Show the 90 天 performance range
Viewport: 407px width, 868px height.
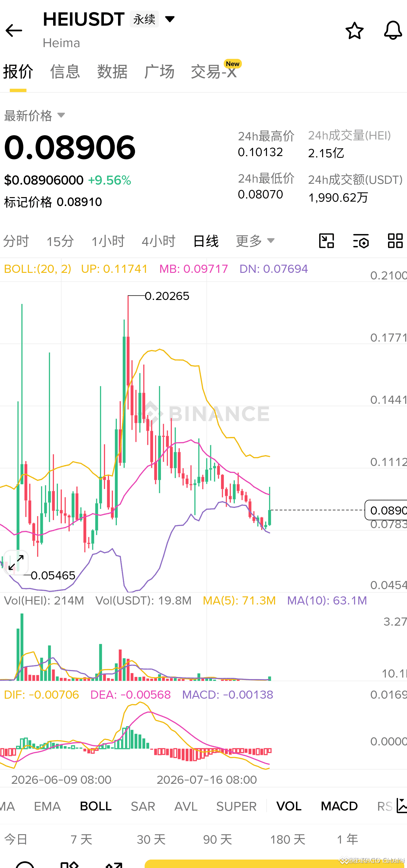[x=217, y=839]
